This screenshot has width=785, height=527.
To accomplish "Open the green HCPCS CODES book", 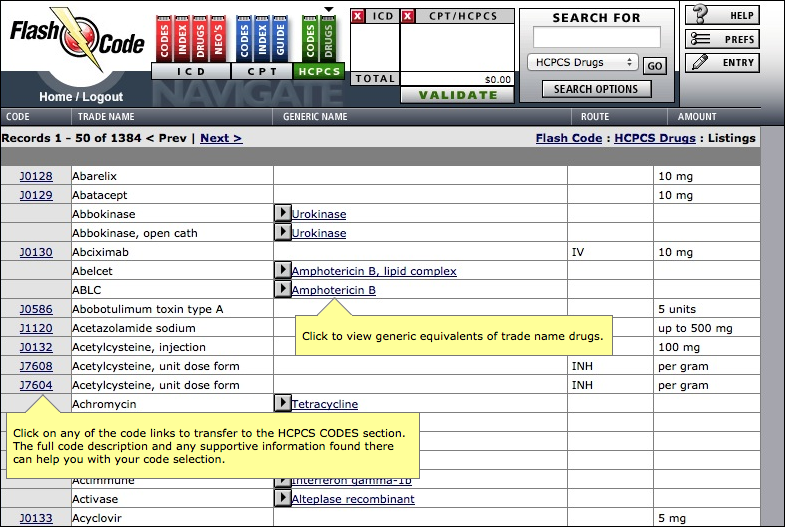I will (x=310, y=40).
